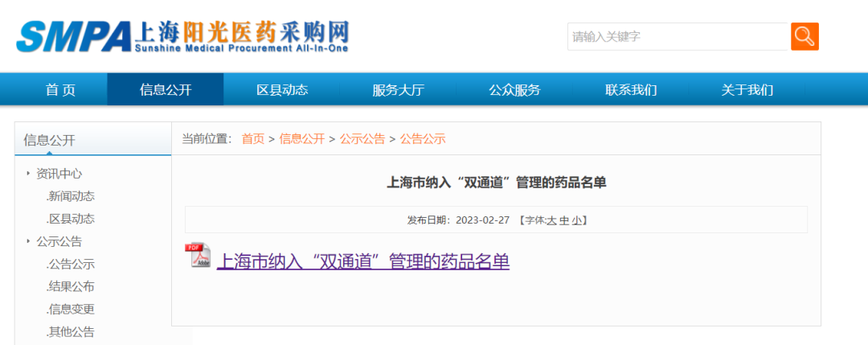Open 新闻动态 in the left sidebar
The image size is (868, 345).
pyautogui.click(x=71, y=196)
